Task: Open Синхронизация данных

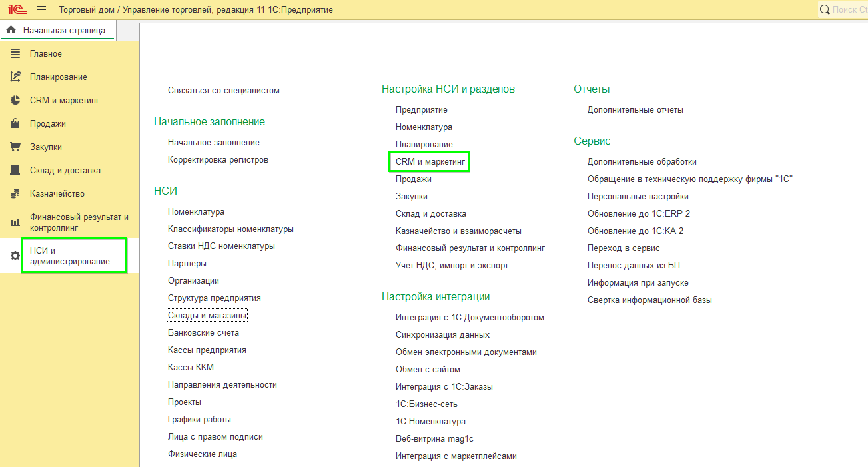Action: tap(442, 334)
